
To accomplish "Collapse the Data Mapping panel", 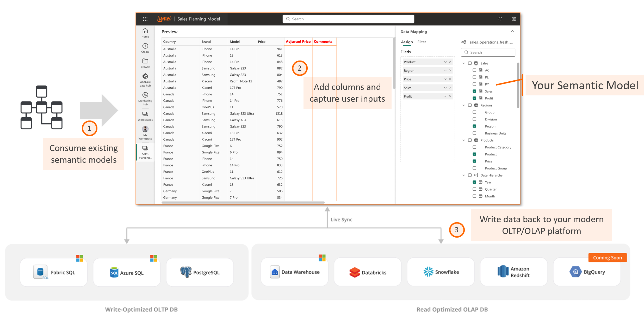I will coord(512,32).
